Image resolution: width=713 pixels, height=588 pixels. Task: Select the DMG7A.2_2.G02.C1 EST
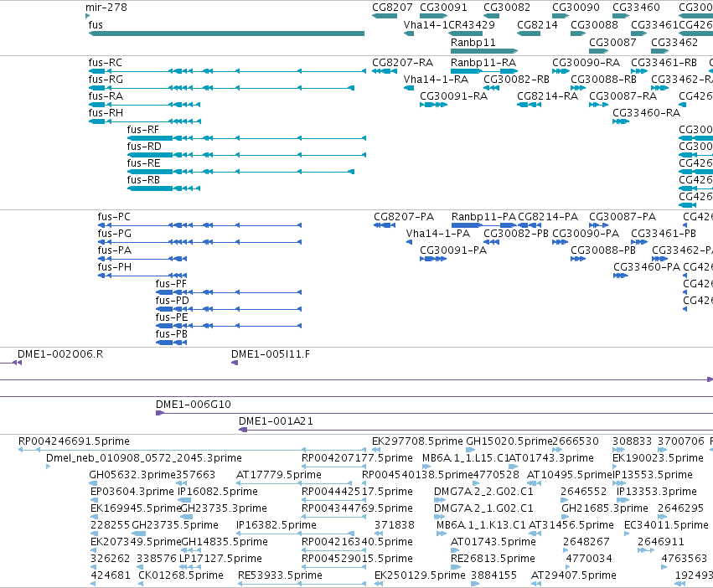tap(439, 500)
